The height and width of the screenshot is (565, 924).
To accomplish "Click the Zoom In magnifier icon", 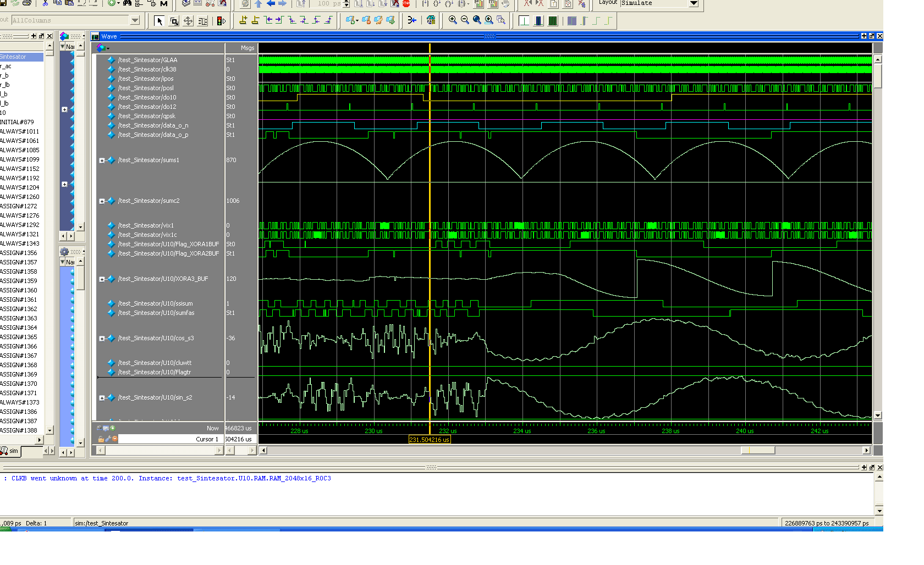I will [453, 20].
